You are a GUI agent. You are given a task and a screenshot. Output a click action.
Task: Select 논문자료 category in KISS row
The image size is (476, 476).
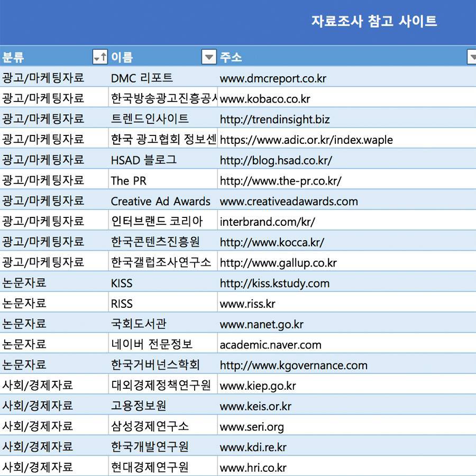[x=54, y=282]
